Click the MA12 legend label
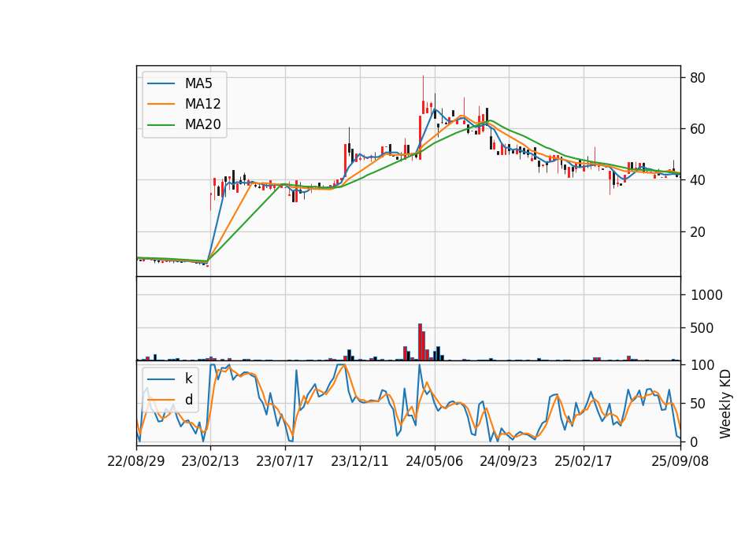Viewport: 756px width, 543px height. (202, 104)
